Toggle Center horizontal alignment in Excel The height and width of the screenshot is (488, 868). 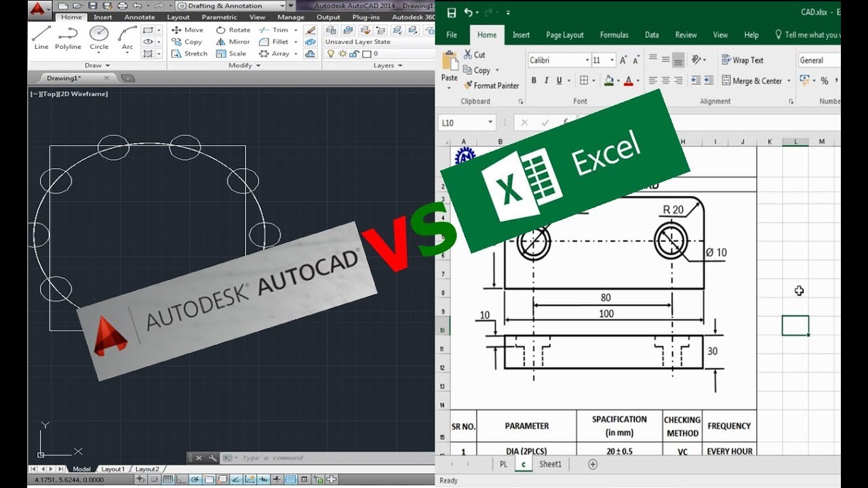point(666,81)
